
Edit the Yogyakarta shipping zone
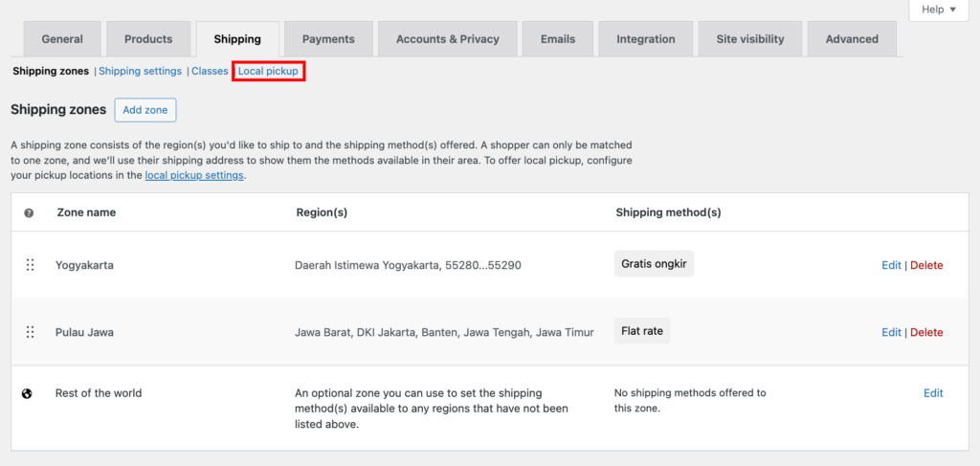pyautogui.click(x=891, y=265)
